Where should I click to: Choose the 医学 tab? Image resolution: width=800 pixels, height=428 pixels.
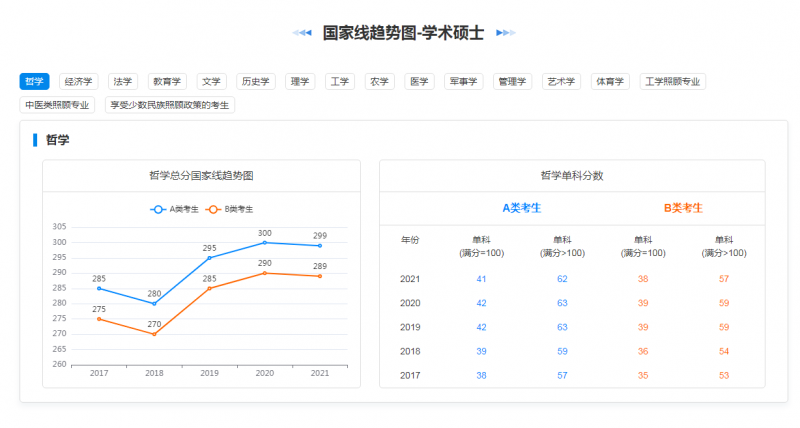pos(419,82)
